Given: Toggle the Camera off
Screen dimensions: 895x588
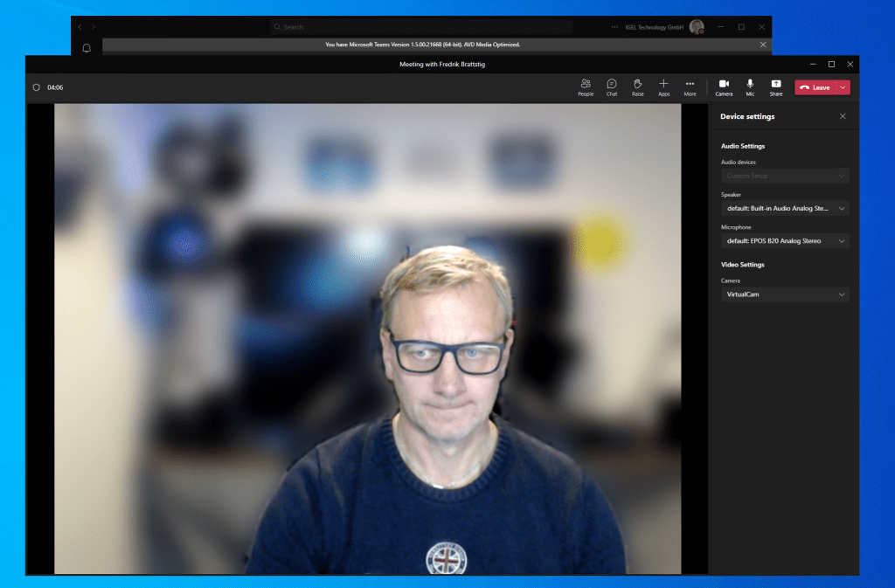Looking at the screenshot, I should tap(724, 86).
